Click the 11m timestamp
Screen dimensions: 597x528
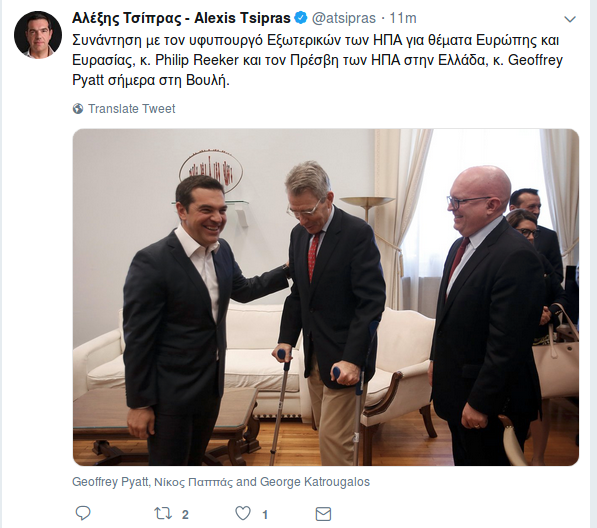tap(403, 18)
